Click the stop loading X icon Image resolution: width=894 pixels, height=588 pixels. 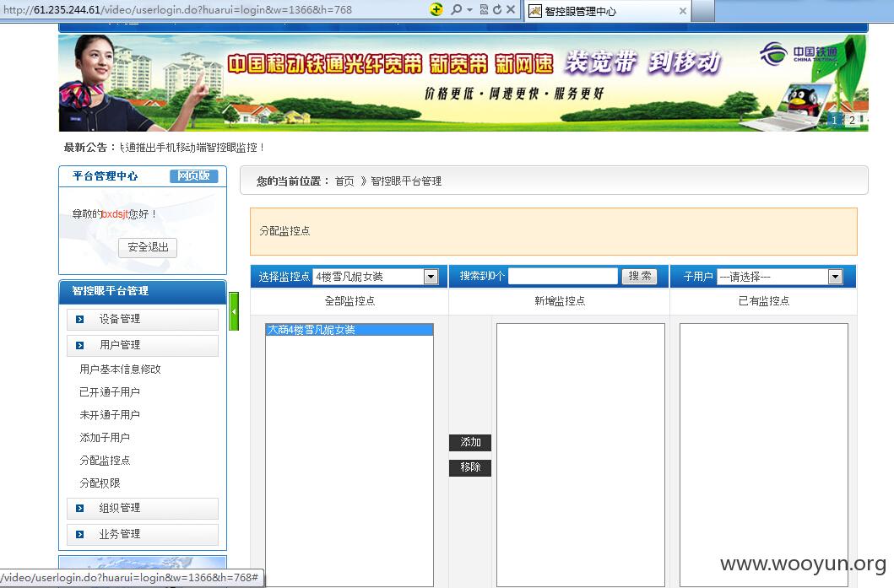(x=511, y=9)
